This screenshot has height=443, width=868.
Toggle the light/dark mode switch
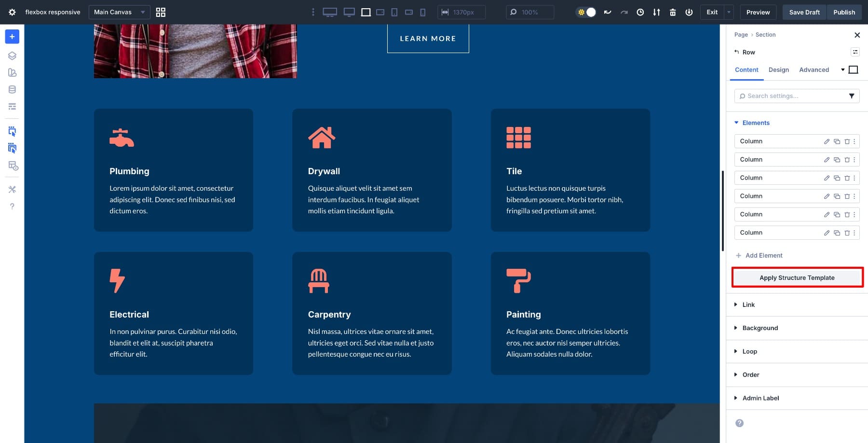[x=586, y=12]
